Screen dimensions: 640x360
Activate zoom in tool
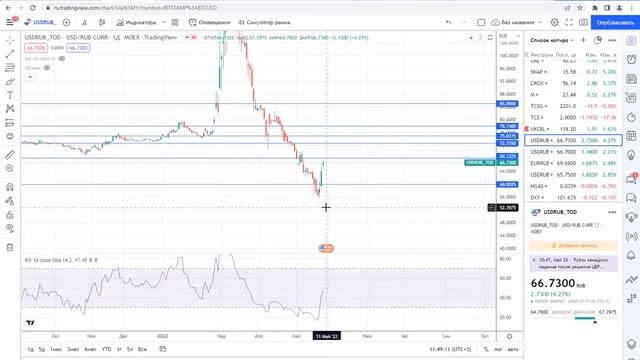(x=10, y=168)
